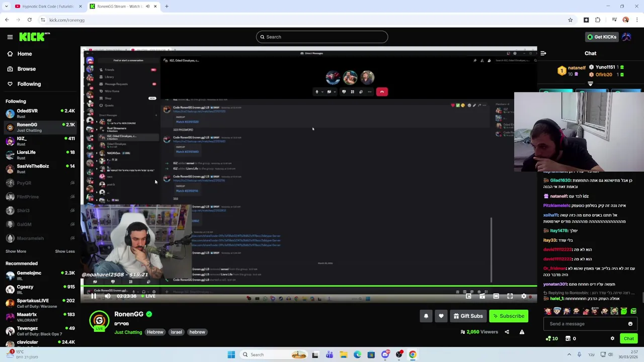Select the capitalized Hebrew tag
Image resolution: width=644 pixels, height=362 pixels.
point(155,332)
